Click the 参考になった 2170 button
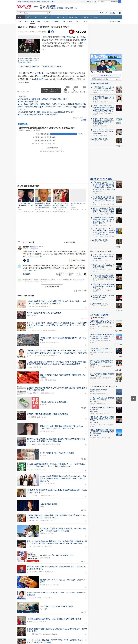138x644 pixels. 78,260
